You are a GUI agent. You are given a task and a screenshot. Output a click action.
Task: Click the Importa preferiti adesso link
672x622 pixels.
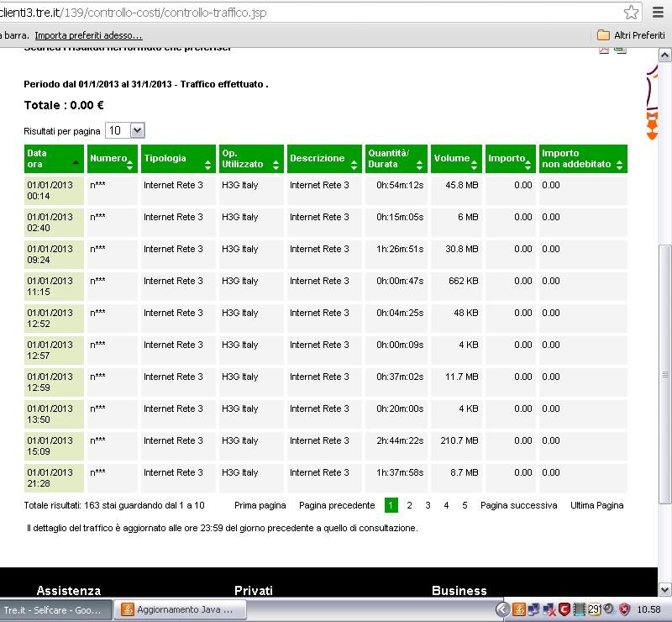click(x=88, y=35)
